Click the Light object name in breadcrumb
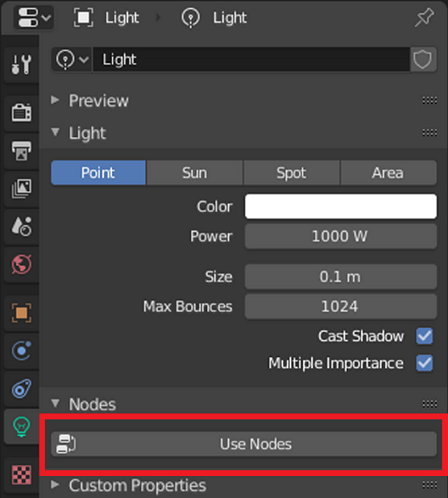448x498 pixels. click(122, 18)
